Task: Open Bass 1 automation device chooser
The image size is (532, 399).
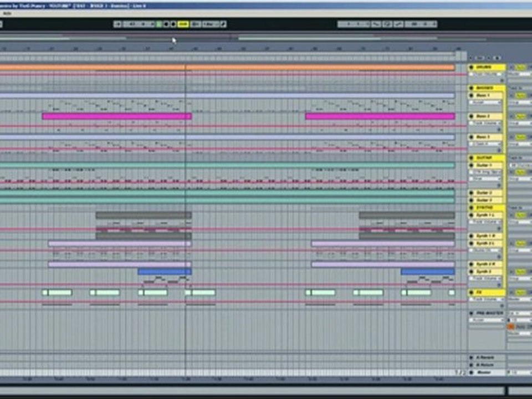Action: tap(485, 102)
